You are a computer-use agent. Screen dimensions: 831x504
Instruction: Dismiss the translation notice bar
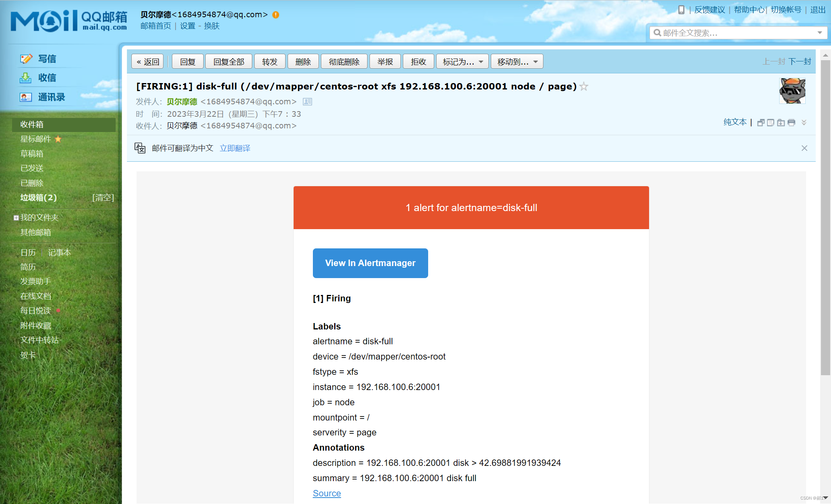click(804, 148)
